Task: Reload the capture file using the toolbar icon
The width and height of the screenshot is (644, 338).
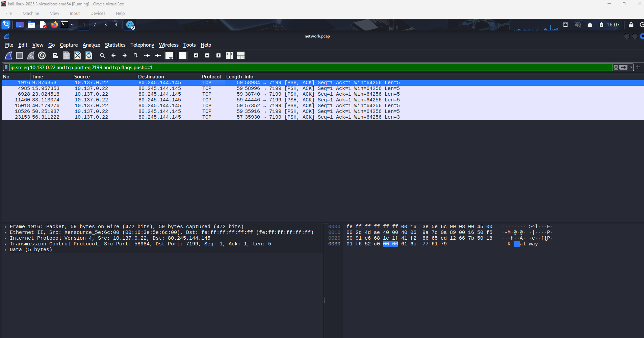Action: click(x=89, y=55)
